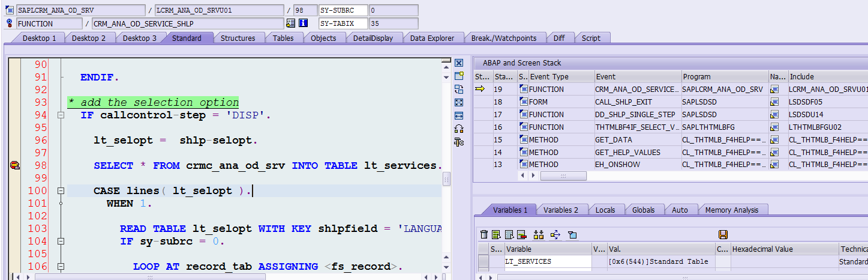
Task: Click the Program column header in stack
Action: coord(725,77)
